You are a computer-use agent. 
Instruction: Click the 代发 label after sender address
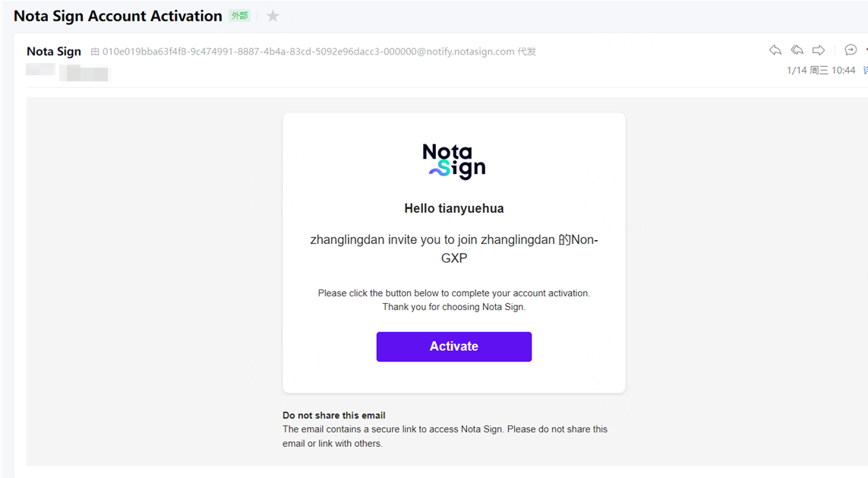[527, 52]
